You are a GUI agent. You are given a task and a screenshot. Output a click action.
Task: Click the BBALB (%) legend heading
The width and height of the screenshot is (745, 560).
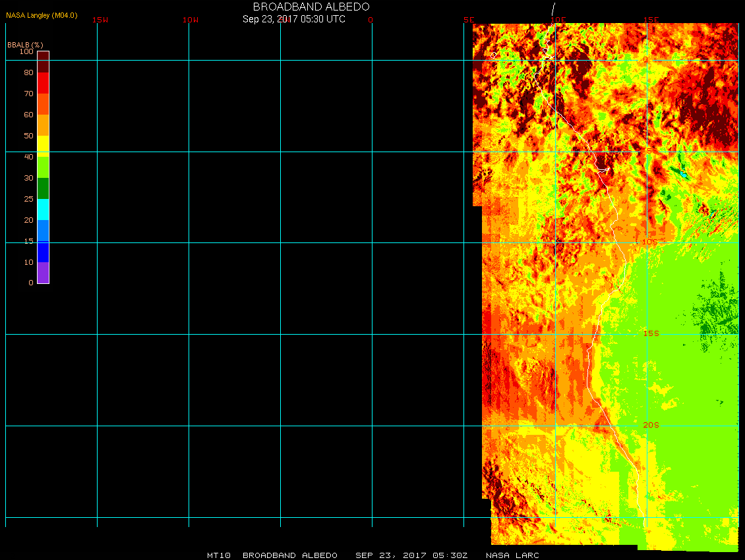click(x=25, y=44)
